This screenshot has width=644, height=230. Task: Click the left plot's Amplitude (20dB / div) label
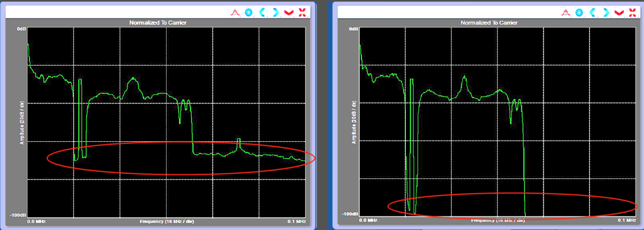coord(22,123)
